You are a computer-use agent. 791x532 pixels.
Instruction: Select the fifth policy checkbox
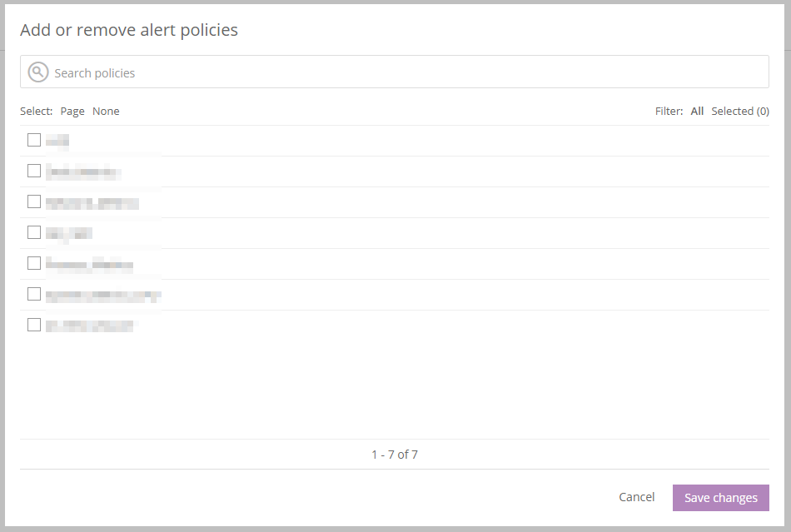tap(34, 263)
